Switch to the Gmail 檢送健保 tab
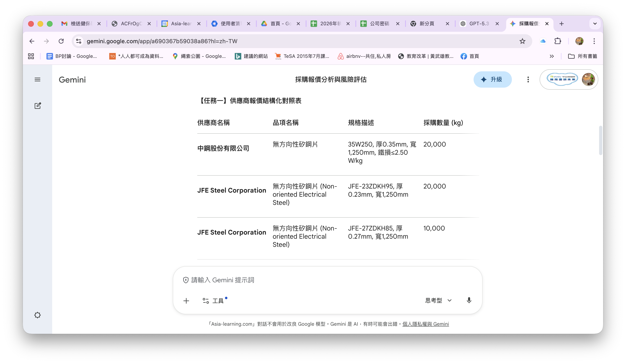 (77, 24)
